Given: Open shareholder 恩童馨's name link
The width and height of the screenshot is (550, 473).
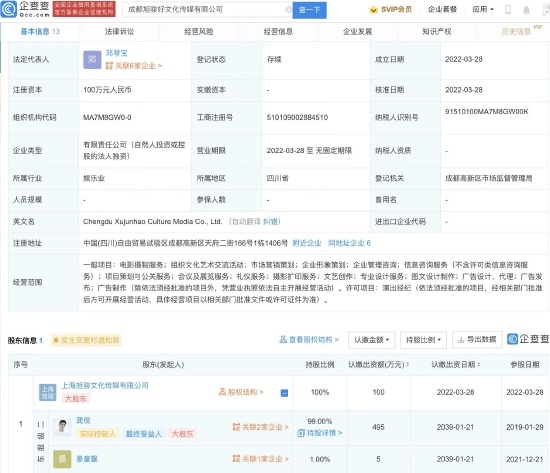Looking at the screenshot, I should tap(87, 459).
